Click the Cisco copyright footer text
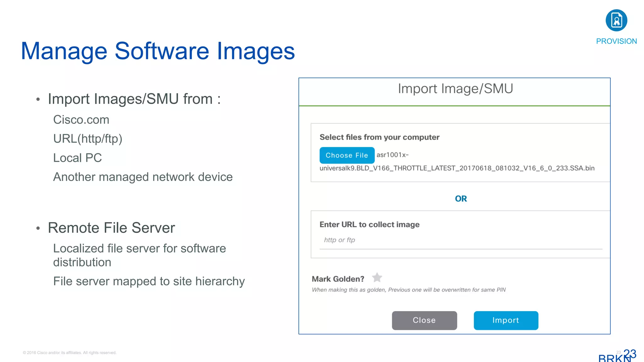644x362 pixels. pos(69,353)
